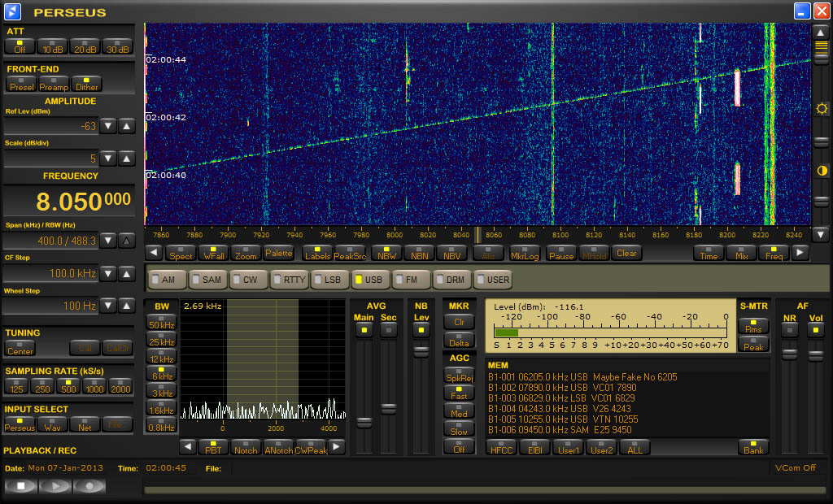
Task: Adjust the NB Lev slider
Action: [421, 351]
